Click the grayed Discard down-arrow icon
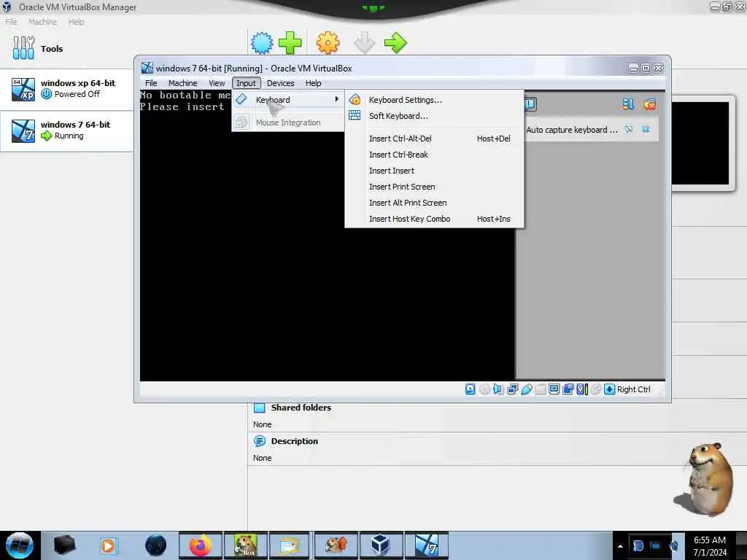Image resolution: width=747 pixels, height=560 pixels. click(364, 43)
